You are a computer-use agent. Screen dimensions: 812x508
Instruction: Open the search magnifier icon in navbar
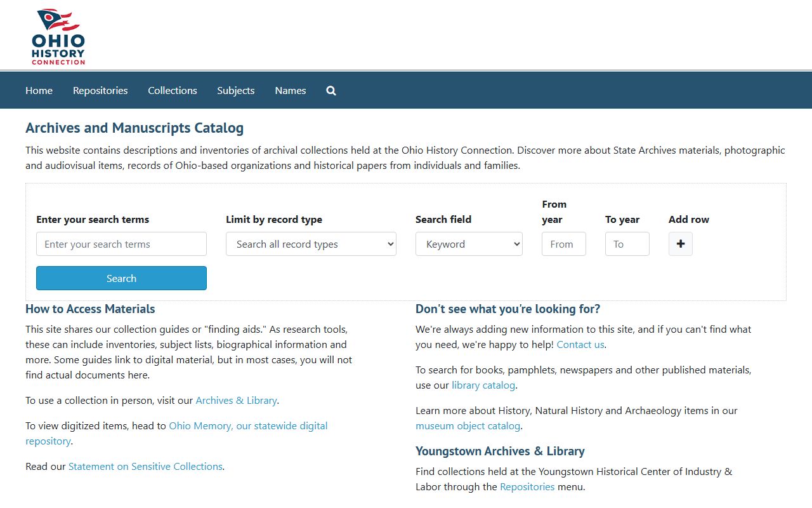[331, 91]
